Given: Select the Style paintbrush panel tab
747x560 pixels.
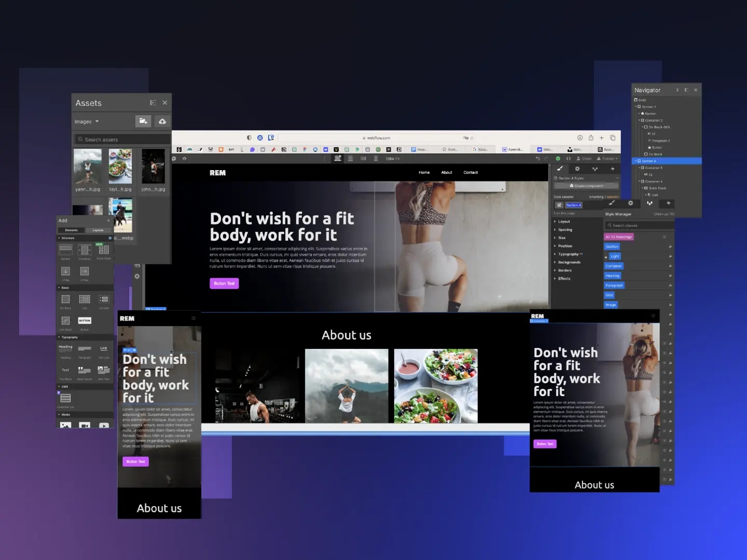Looking at the screenshot, I should point(559,169).
